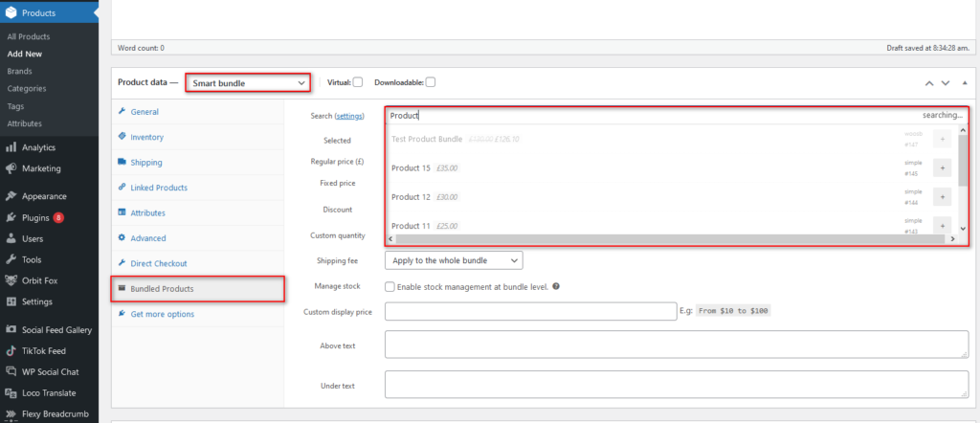Tick the Virtual checkbox

[x=358, y=82]
